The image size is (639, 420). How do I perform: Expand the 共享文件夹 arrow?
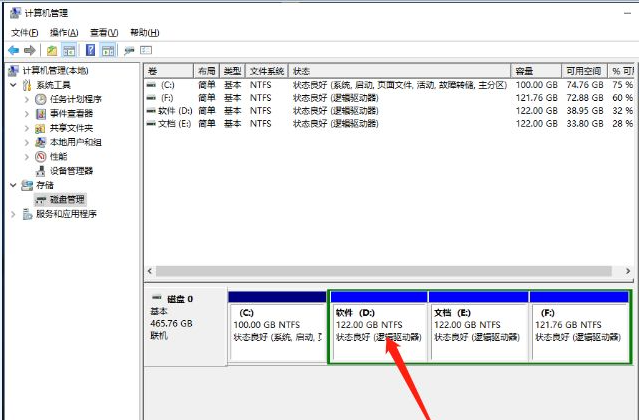27,128
